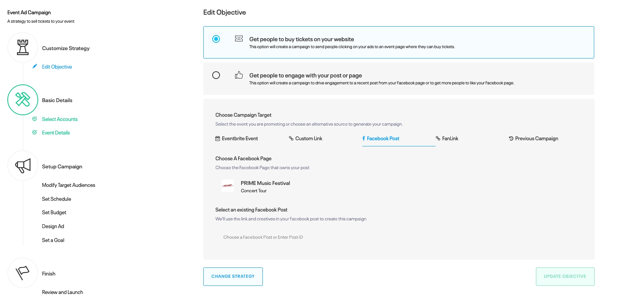Switch to the FanLink tab
This screenshot has height=304, width=644.
pyautogui.click(x=447, y=139)
